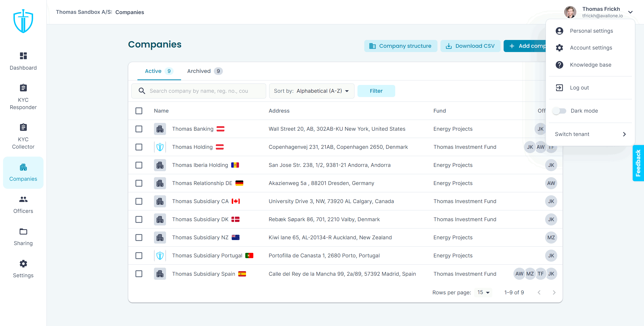Image resolution: width=644 pixels, height=326 pixels.
Task: Go to KYC Collector section
Action: pos(23,136)
